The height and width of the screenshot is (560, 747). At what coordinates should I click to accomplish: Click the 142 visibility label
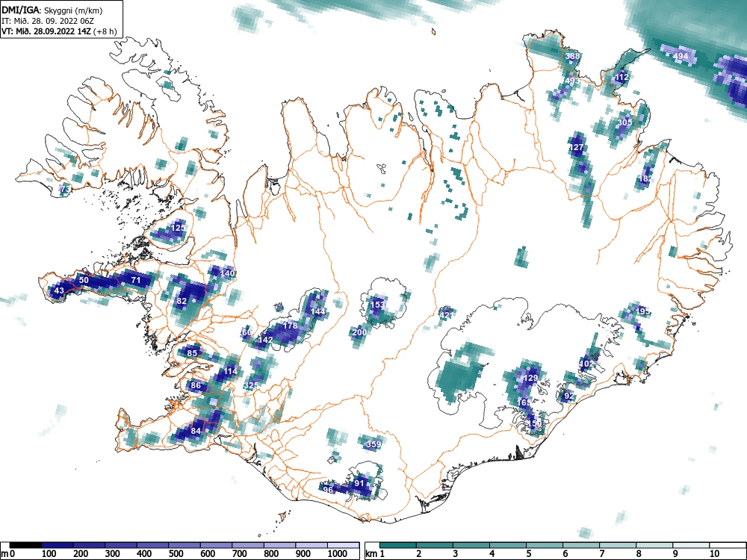pos(265,340)
